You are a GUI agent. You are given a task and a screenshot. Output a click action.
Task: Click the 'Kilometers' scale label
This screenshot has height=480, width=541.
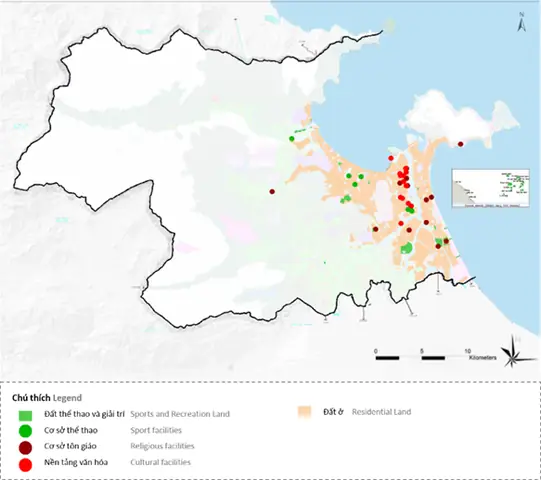tap(483, 358)
